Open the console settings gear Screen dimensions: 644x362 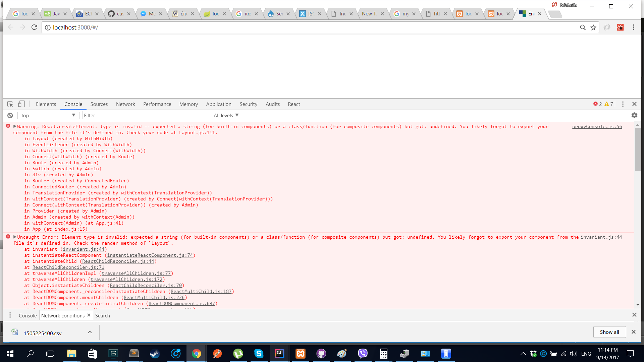[634, 115]
